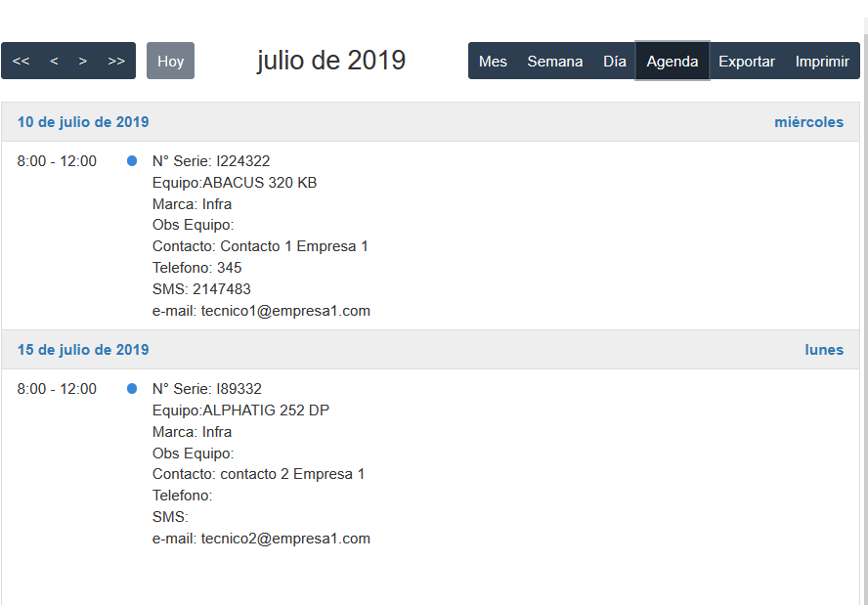Click blue dot of ABACUS 320 KB event
868x605 pixels.
pos(132,161)
